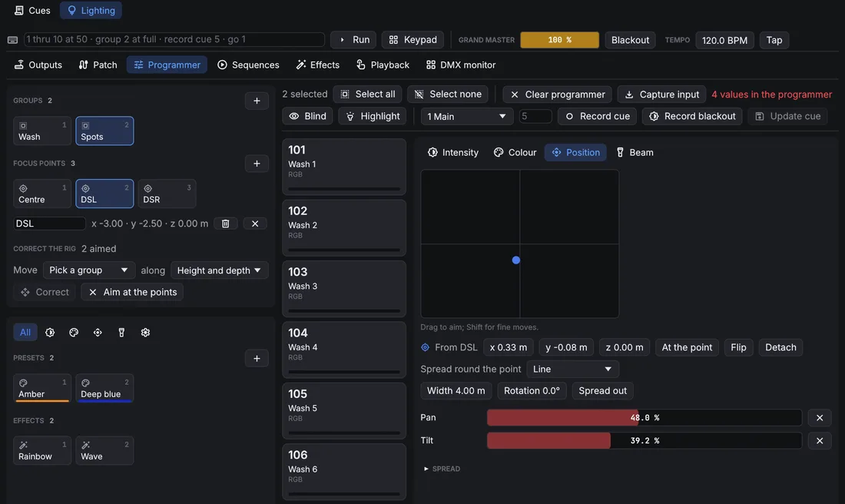The image size is (845, 504).
Task: Choose the Centre focus point
Action: [42, 194]
